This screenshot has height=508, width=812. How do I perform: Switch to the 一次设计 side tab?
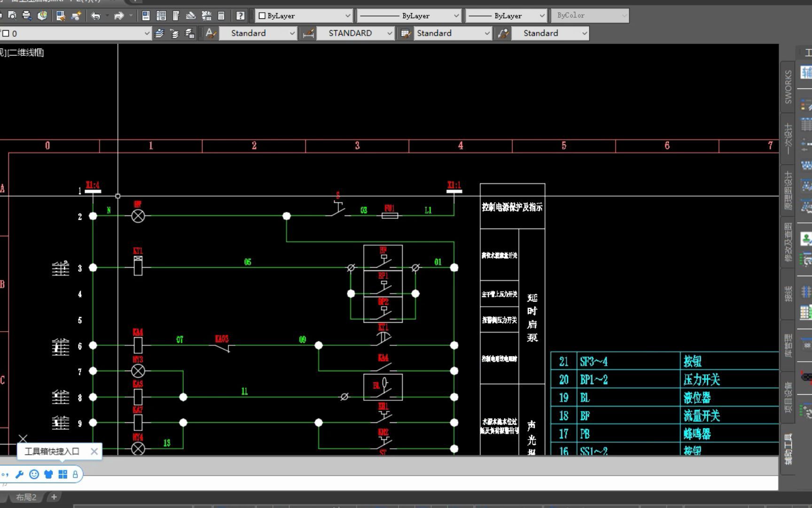coord(788,139)
